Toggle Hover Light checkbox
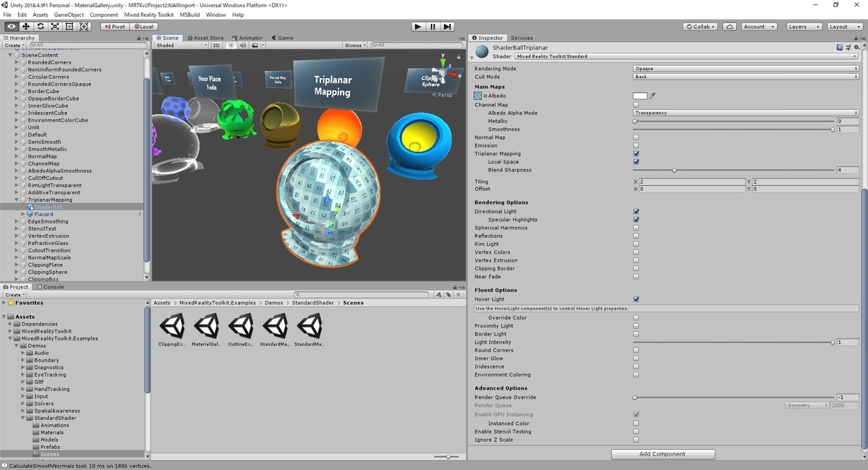 [636, 299]
